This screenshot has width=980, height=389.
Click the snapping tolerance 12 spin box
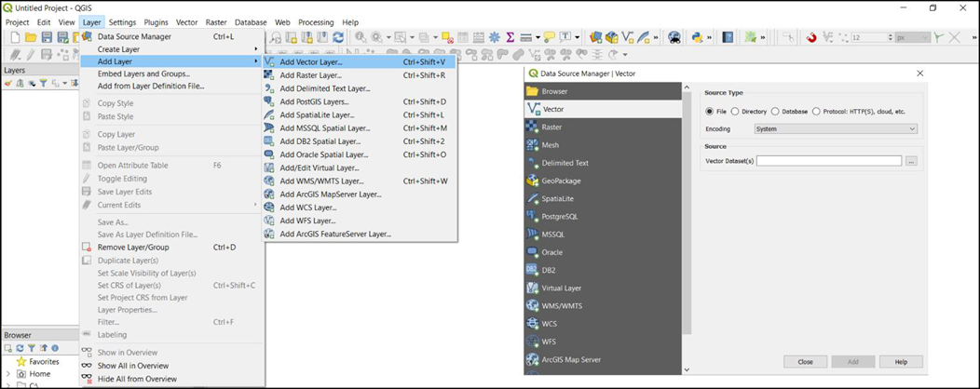873,37
